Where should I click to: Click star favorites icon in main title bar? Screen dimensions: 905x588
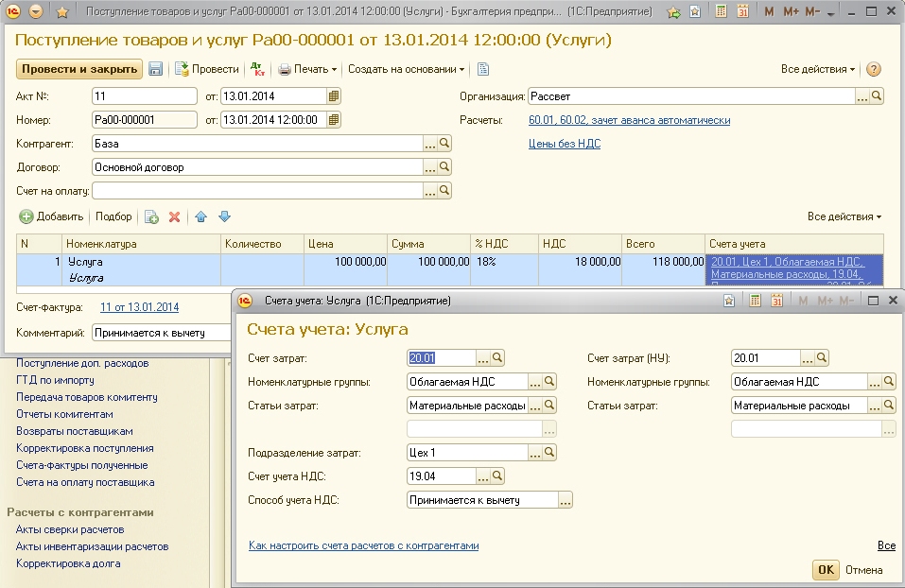click(x=61, y=11)
